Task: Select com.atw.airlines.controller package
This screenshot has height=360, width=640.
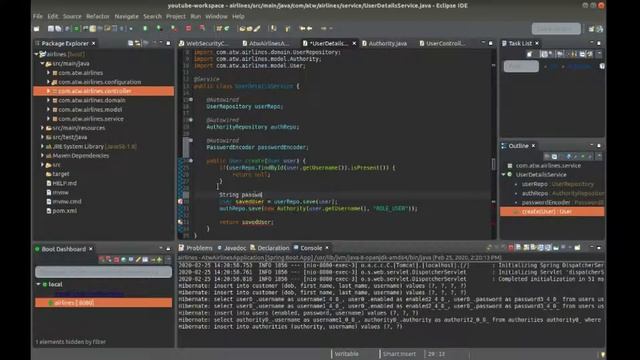Action: 104,91
